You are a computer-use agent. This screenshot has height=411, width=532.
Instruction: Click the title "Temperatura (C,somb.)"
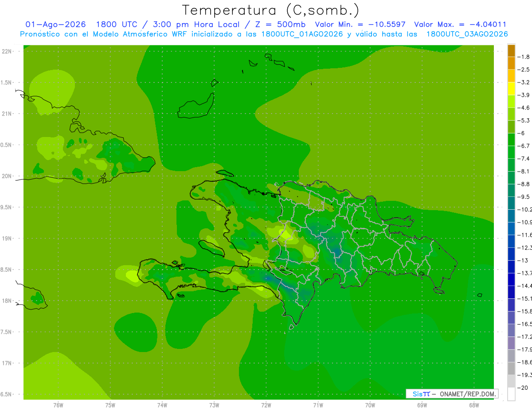point(271,10)
